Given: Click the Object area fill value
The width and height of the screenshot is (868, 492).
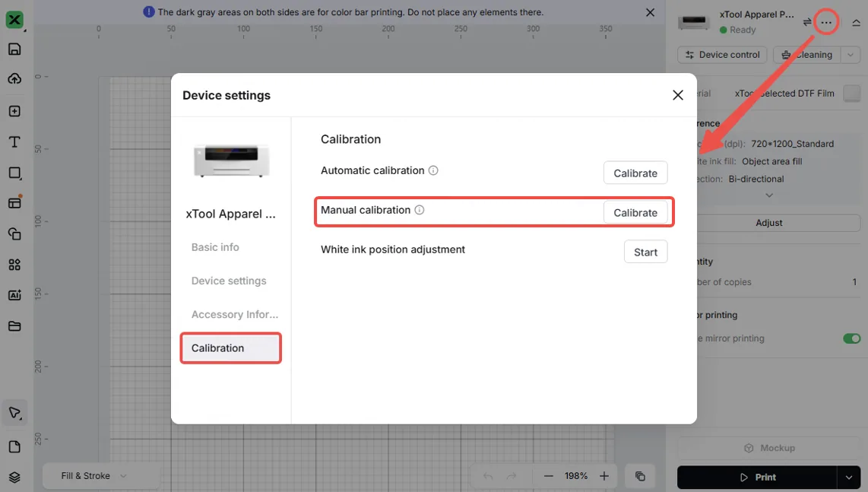Looking at the screenshot, I should [x=771, y=162].
